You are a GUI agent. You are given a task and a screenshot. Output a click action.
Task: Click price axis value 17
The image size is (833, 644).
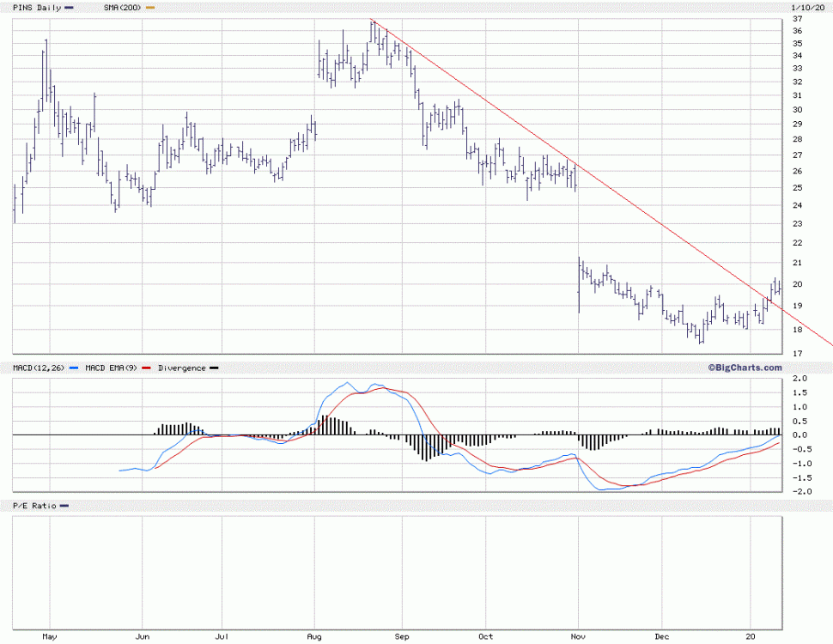(x=798, y=354)
